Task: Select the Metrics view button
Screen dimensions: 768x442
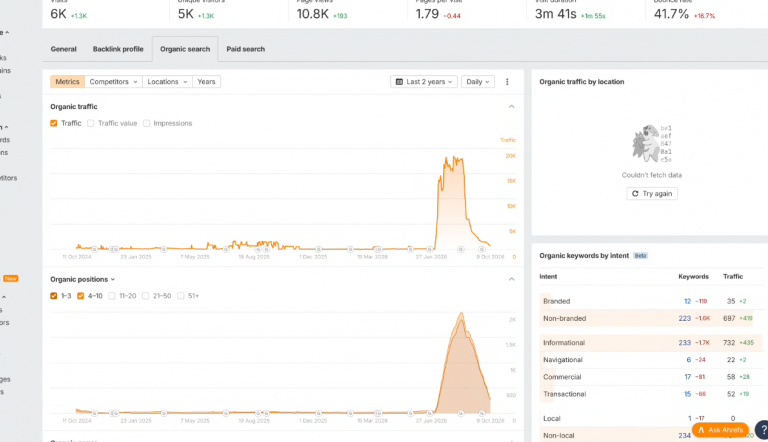Action: tap(67, 82)
